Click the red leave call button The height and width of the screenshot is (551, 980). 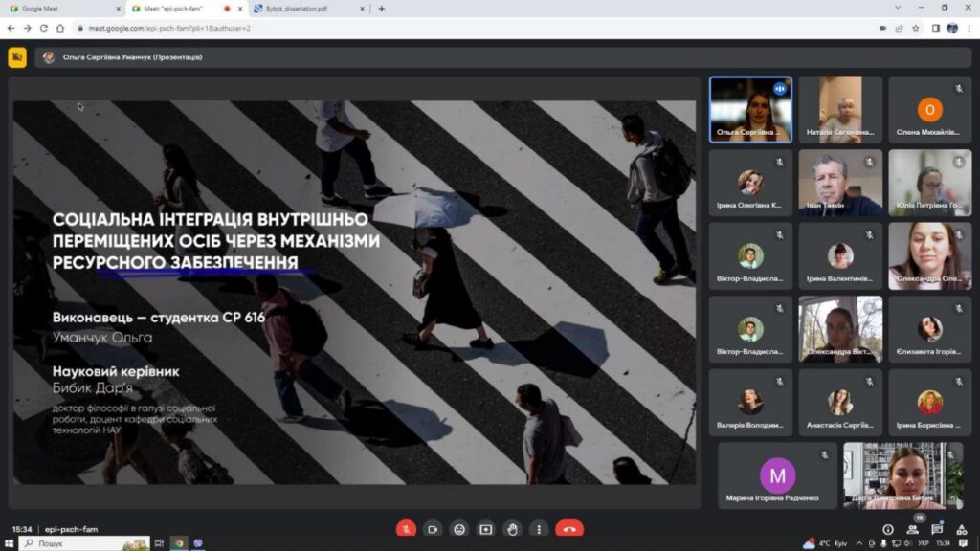click(568, 529)
